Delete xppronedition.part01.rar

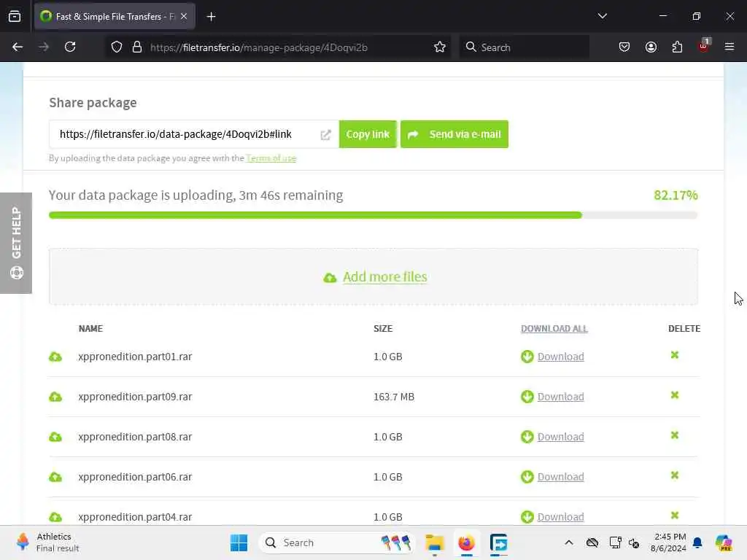675,355
